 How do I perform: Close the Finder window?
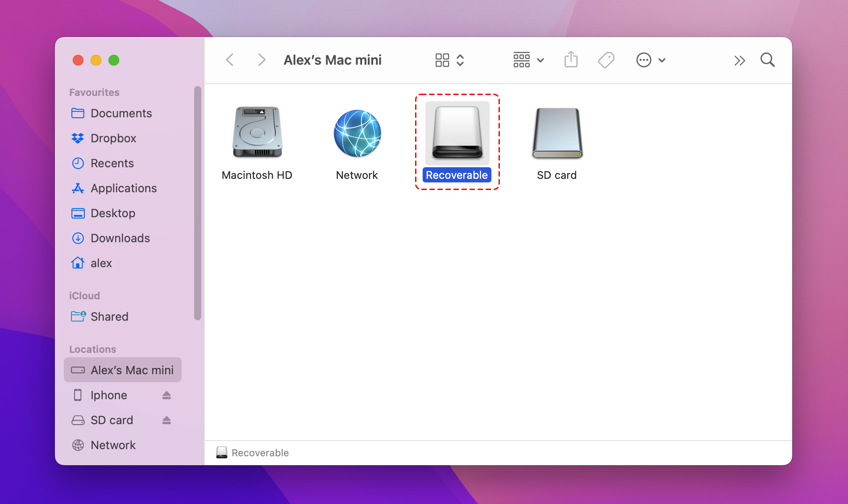tap(78, 60)
